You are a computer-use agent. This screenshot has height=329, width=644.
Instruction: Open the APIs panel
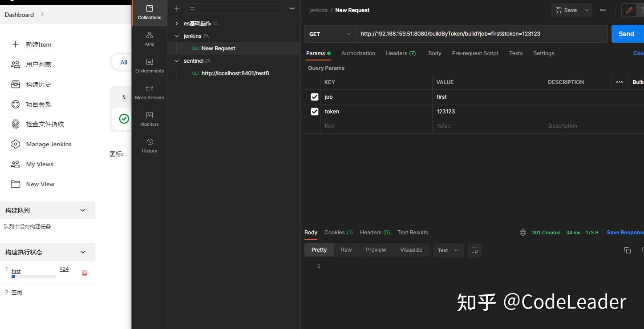[x=149, y=39]
